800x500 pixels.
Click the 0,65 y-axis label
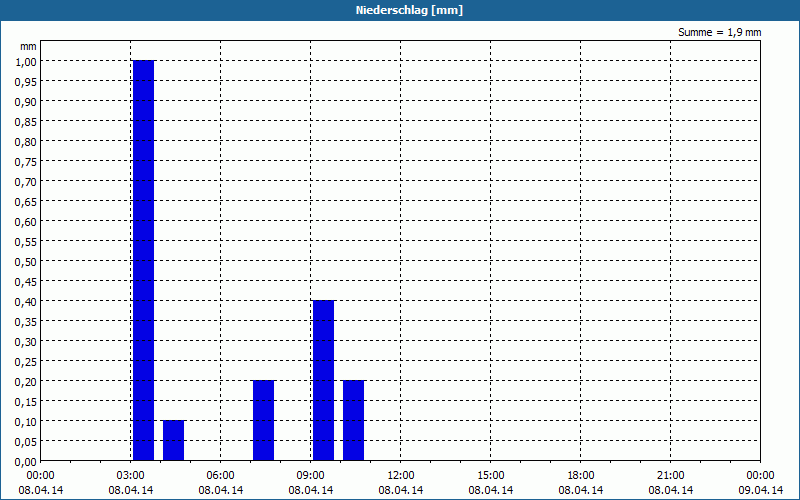pyautogui.click(x=26, y=202)
